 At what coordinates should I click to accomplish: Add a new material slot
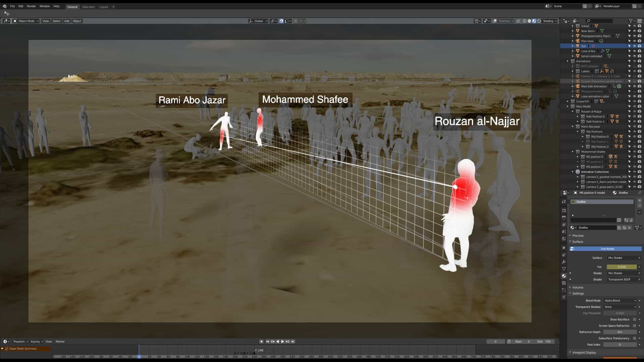click(x=639, y=200)
